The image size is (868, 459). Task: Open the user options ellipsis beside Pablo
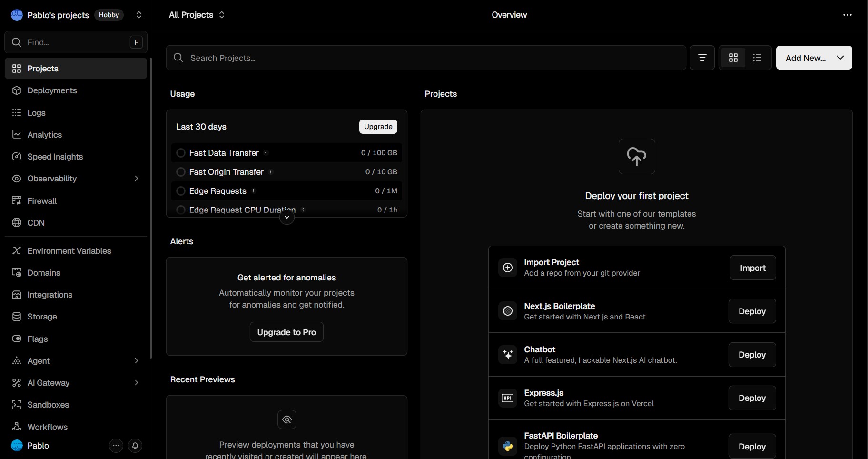pyautogui.click(x=116, y=446)
